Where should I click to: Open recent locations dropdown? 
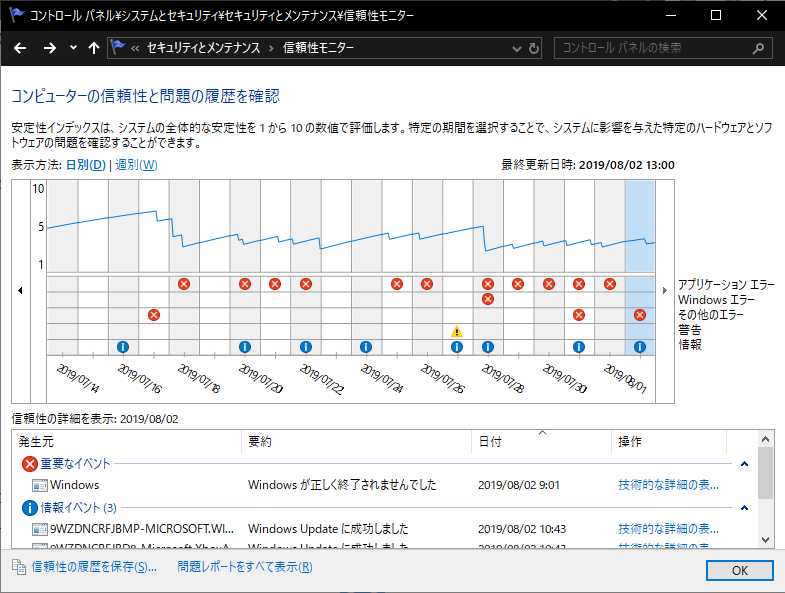click(73, 48)
